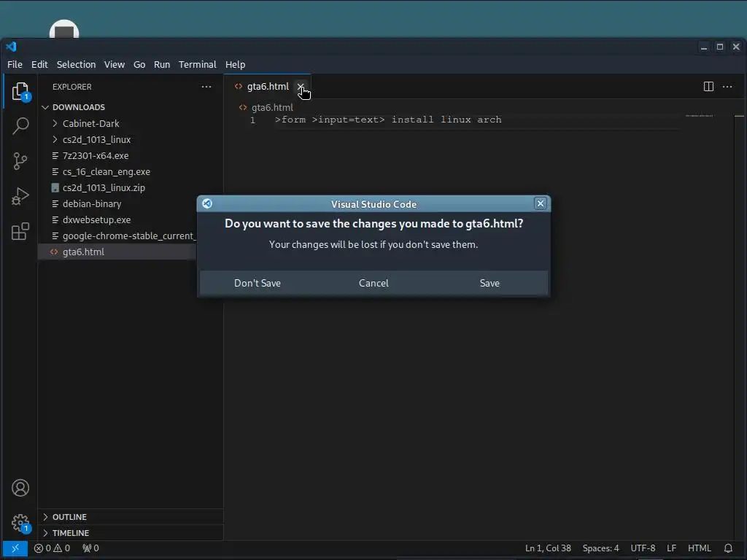
Task: Open the Accounts menu icon
Action: click(20, 488)
